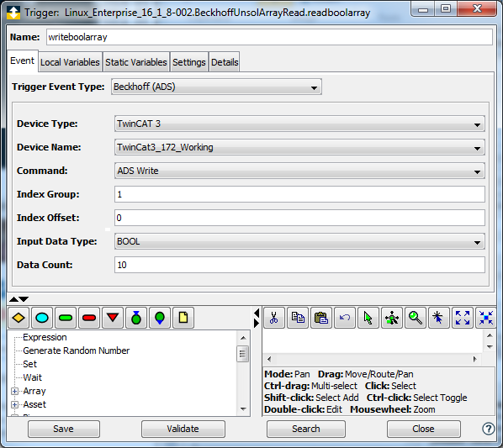Click the canvas horizontal scroll left arrow
Image resolution: width=503 pixels, height=448 pixels.
pyautogui.click(x=269, y=359)
